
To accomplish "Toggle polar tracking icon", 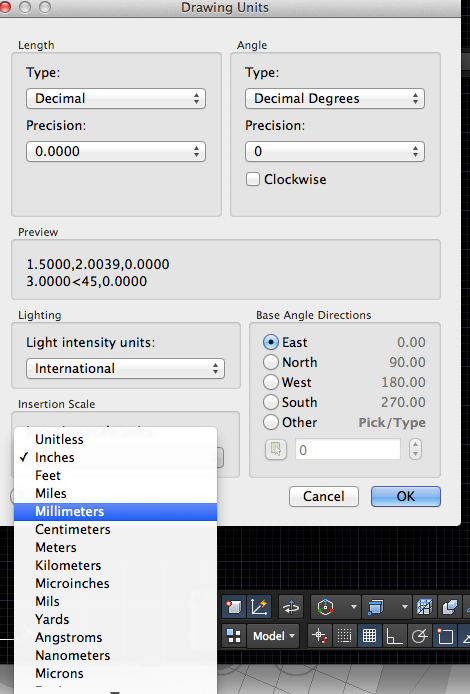I will pos(419,636).
